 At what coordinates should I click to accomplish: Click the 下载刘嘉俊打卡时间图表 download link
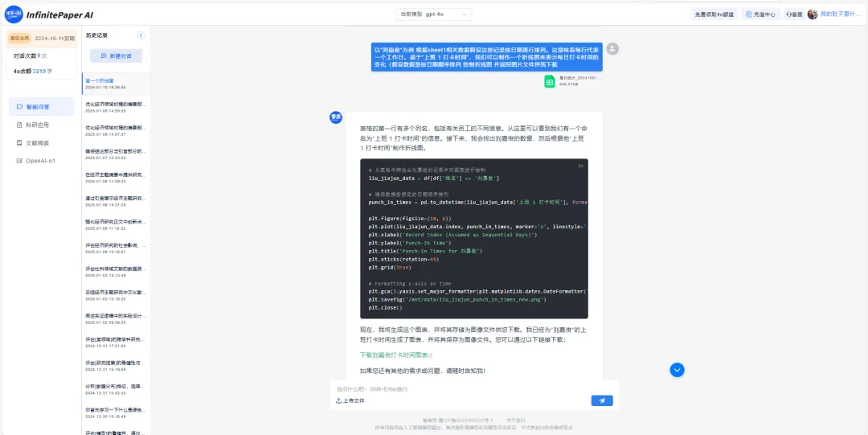click(395, 355)
